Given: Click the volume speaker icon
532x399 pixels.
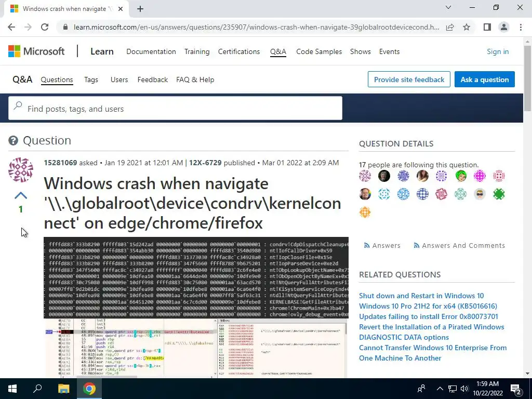Looking at the screenshot, I should click(x=464, y=389).
